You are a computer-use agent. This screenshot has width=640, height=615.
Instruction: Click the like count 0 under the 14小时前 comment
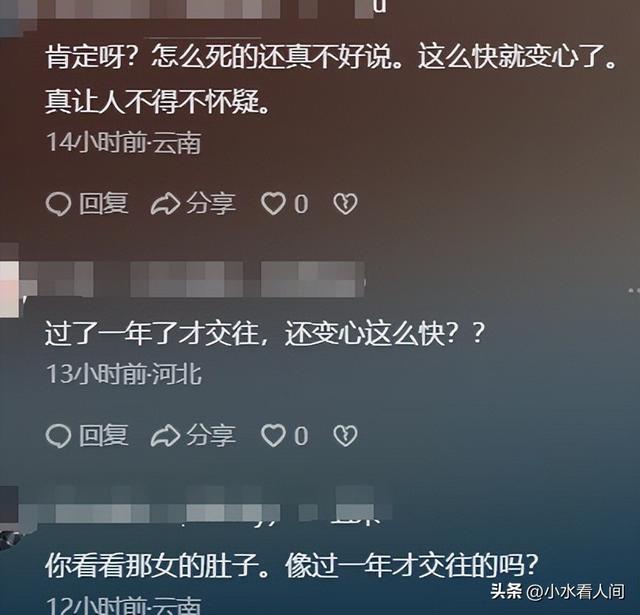(x=301, y=204)
